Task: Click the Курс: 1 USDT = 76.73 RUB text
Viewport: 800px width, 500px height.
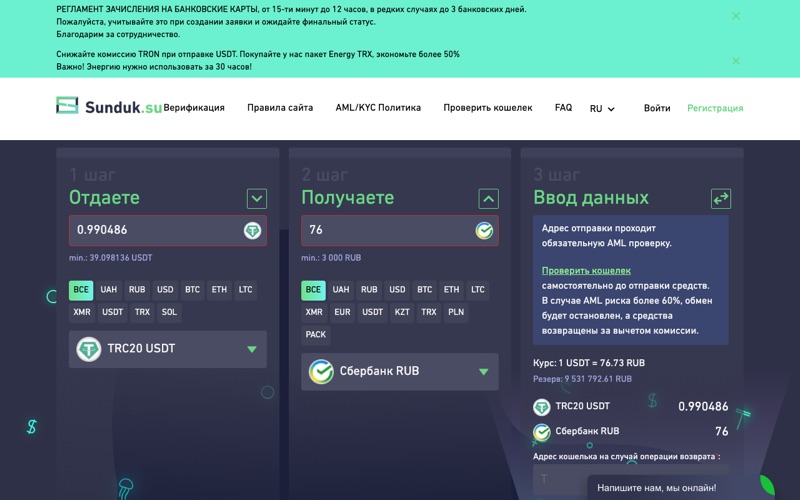Action: click(x=589, y=363)
